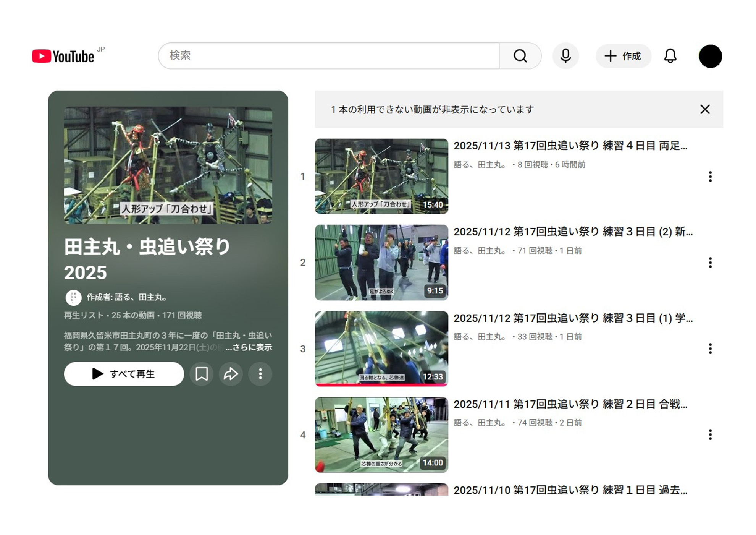Start voice search with microphone icon
Image resolution: width=756 pixels, height=535 pixels.
tap(565, 56)
